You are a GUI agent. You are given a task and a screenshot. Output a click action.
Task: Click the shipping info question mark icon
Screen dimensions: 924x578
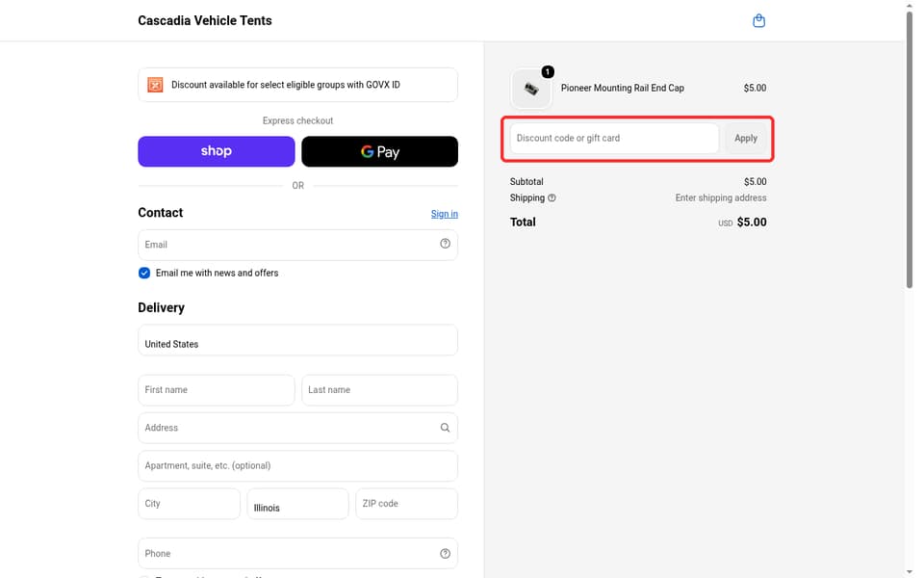pos(552,198)
